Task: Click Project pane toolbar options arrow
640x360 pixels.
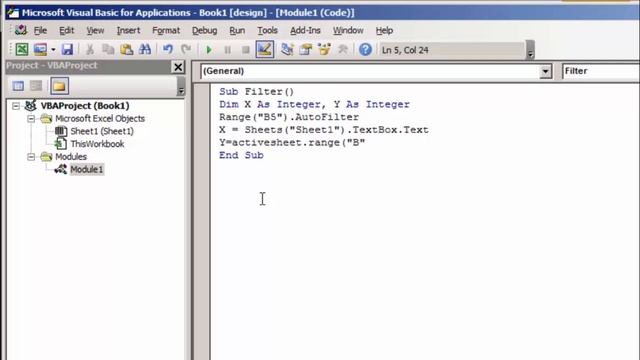Action: [x=181, y=87]
